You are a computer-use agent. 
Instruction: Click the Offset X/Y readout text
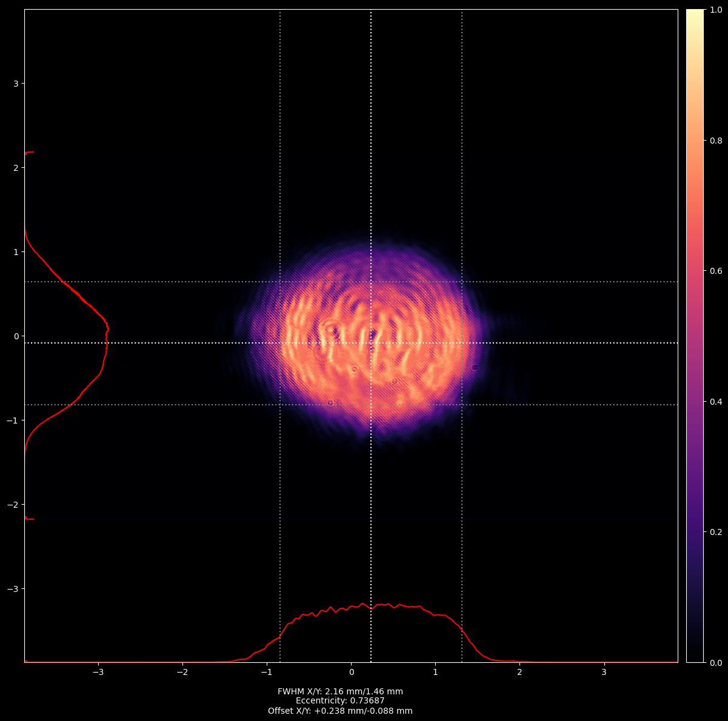click(x=340, y=711)
